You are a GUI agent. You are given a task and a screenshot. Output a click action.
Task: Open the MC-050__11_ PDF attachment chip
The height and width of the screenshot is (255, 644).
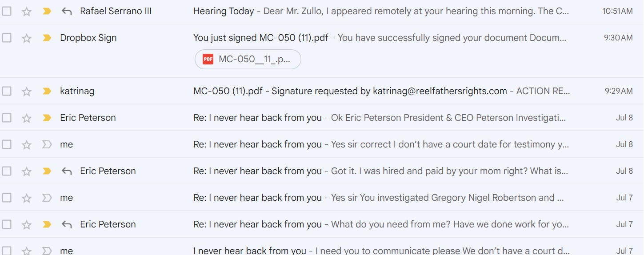point(248,59)
